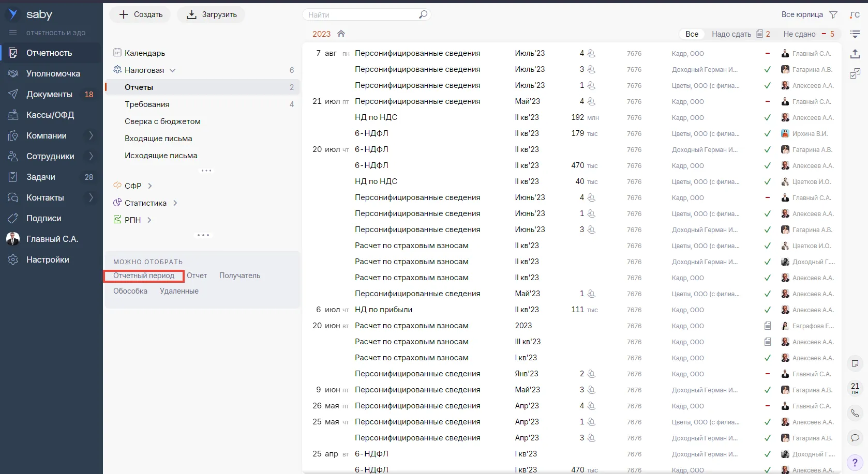This screenshot has height=474, width=868.
Task: Open the sorting dropdown icon in right toolbar
Action: coord(855,34)
